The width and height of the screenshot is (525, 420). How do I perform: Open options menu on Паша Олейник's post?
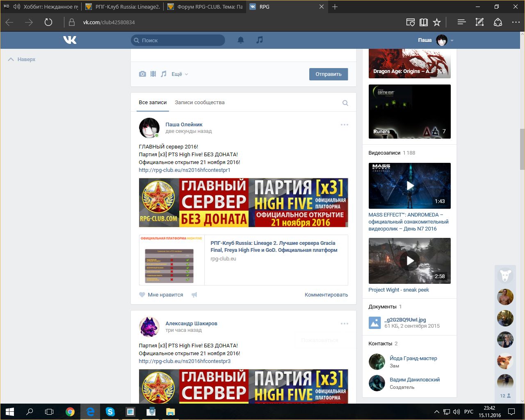pos(344,125)
